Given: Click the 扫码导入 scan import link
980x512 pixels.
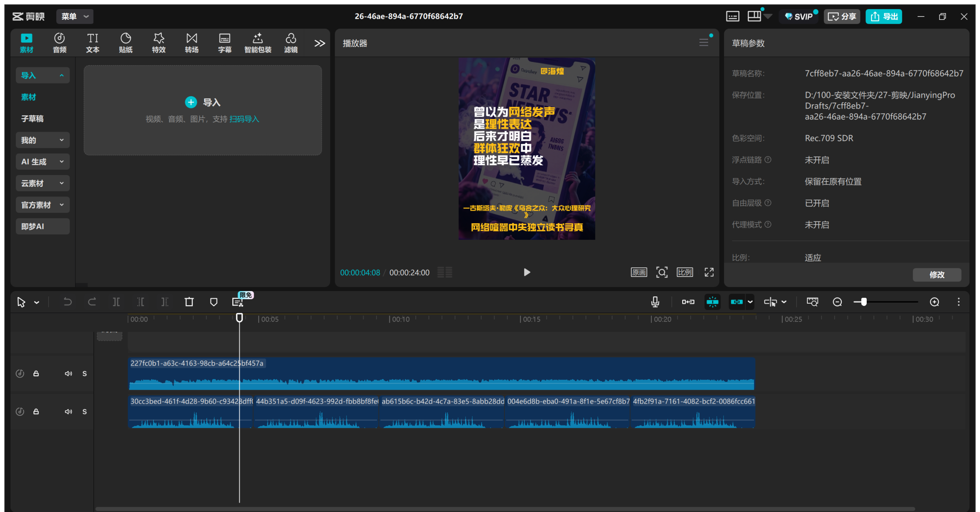Looking at the screenshot, I should (244, 119).
